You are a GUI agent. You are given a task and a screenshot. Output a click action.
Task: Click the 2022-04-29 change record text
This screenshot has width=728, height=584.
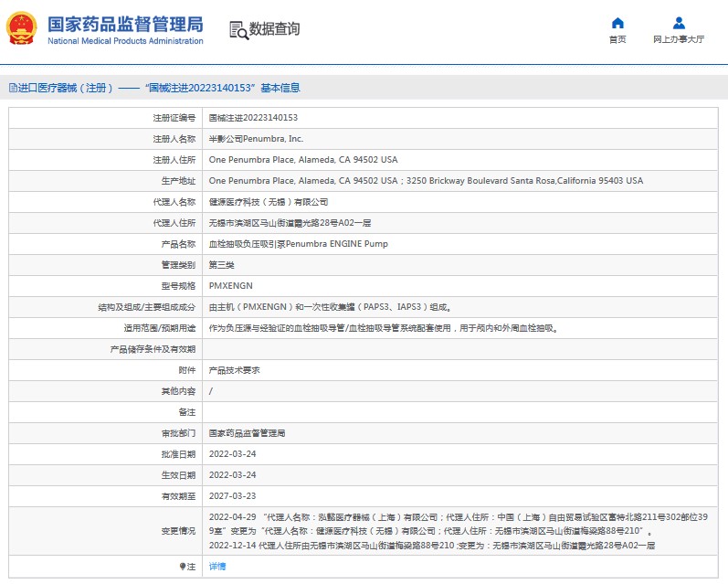tap(459, 524)
